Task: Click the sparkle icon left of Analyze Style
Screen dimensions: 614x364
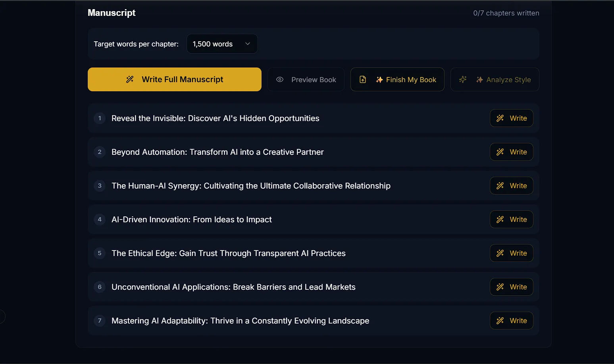Action: pyautogui.click(x=463, y=79)
